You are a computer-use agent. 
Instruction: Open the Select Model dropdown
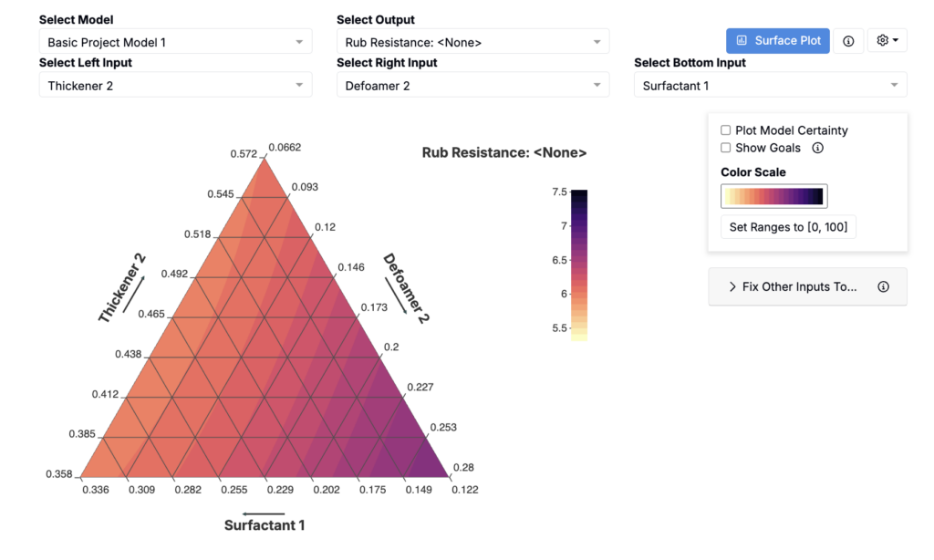tap(176, 42)
